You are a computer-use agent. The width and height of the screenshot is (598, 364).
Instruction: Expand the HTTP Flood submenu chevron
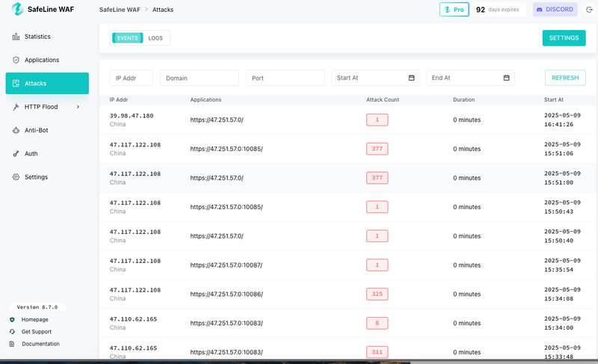click(78, 107)
